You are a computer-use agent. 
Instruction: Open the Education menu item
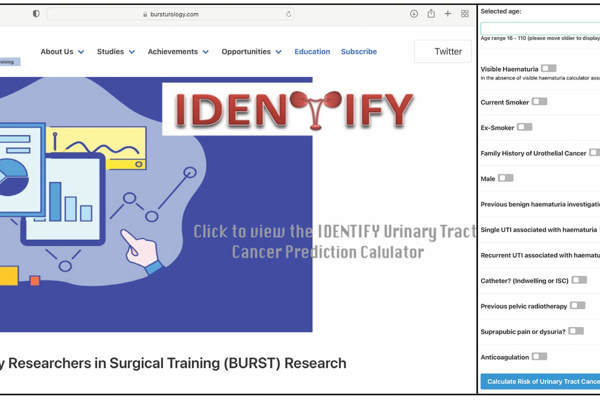(312, 52)
